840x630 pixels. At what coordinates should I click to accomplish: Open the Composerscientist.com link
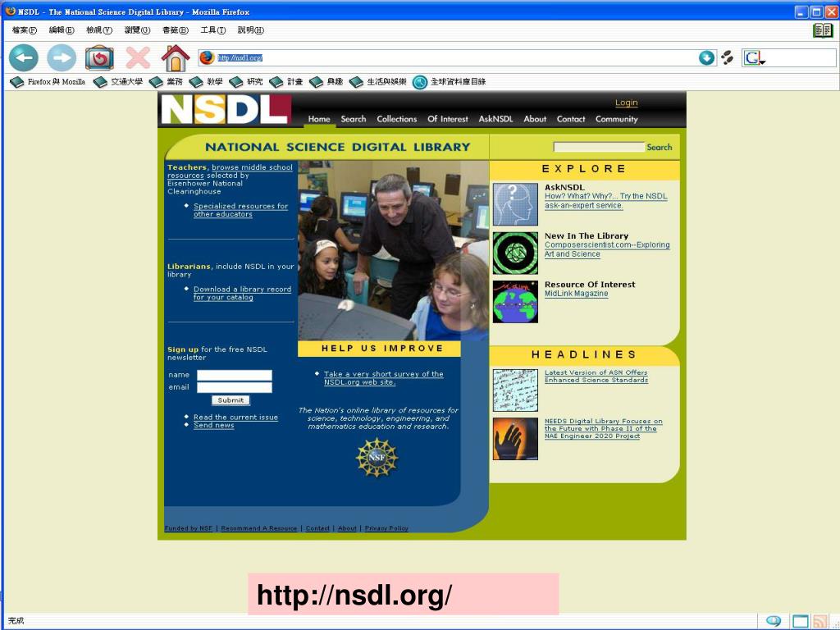607,249
